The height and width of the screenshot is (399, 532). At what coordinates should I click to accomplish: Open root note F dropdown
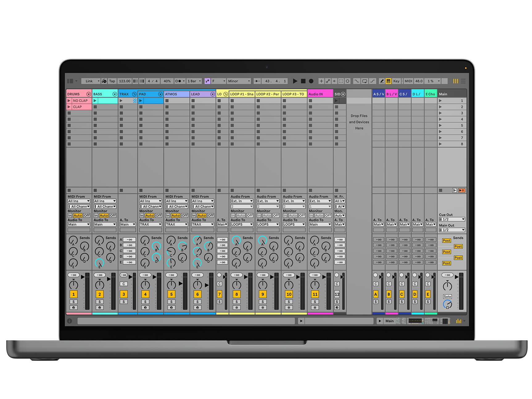point(219,81)
